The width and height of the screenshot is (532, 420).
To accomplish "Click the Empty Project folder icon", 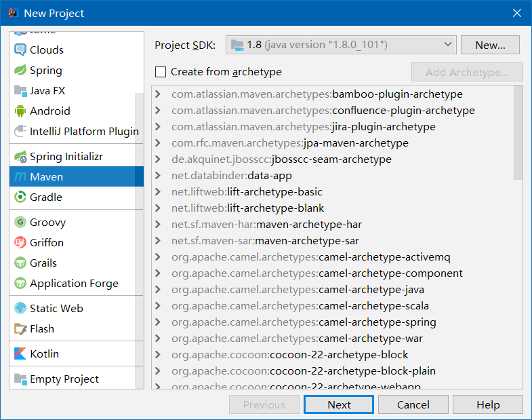I will (20, 379).
